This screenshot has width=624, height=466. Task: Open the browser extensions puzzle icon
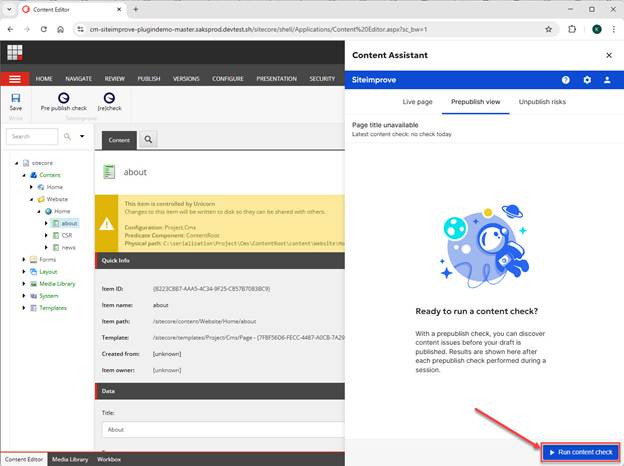[572, 29]
